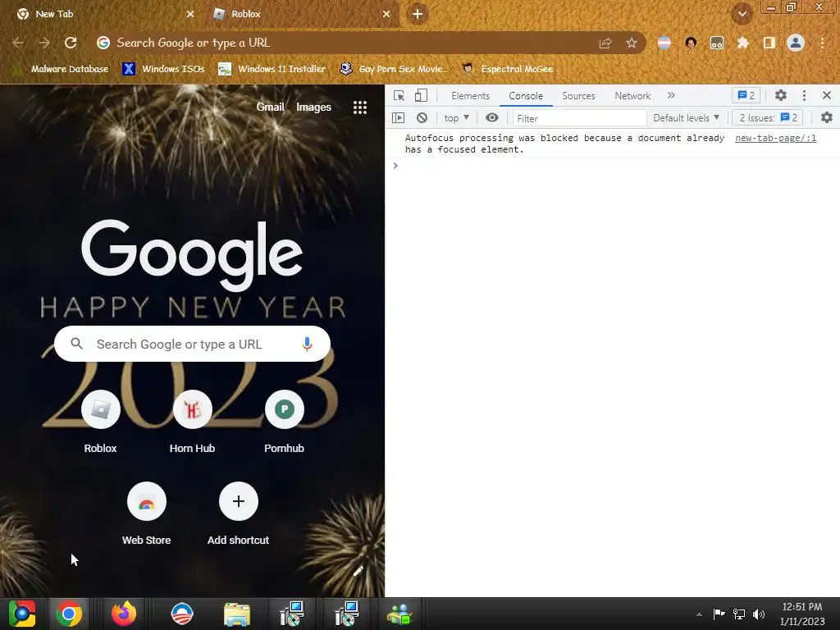Open the Chrome profile avatar
This screenshot has height=630, width=840.
tap(796, 43)
